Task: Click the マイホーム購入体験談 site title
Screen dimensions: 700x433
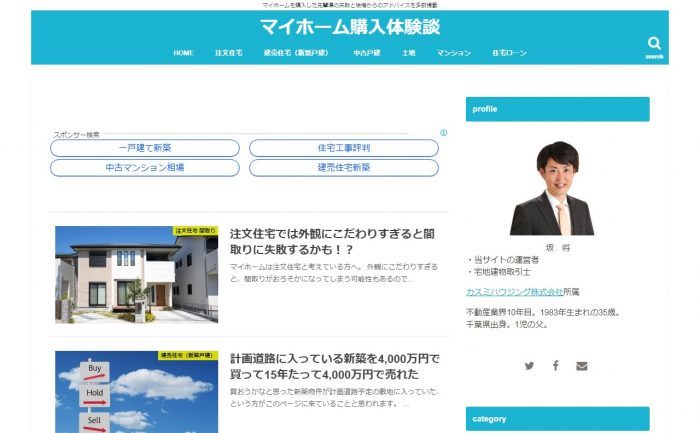Action: point(349,27)
